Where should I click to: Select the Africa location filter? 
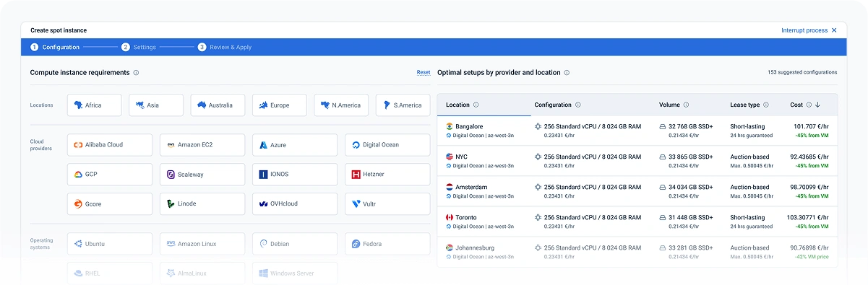pyautogui.click(x=94, y=105)
